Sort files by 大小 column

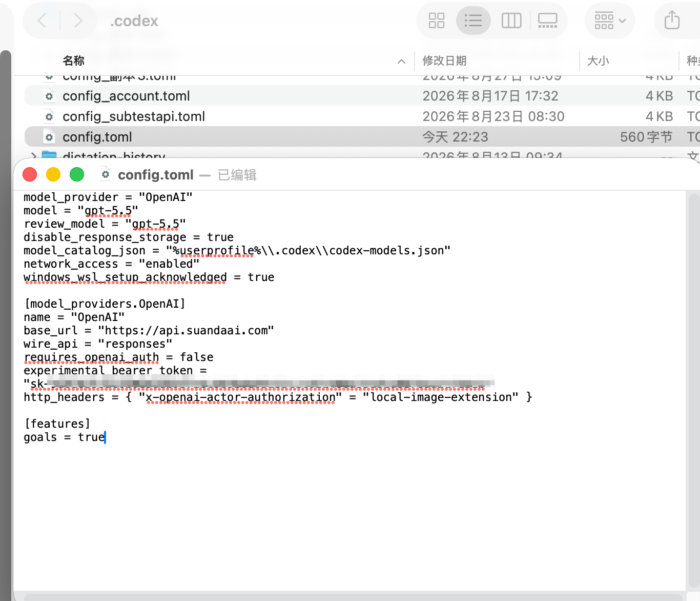[598, 61]
